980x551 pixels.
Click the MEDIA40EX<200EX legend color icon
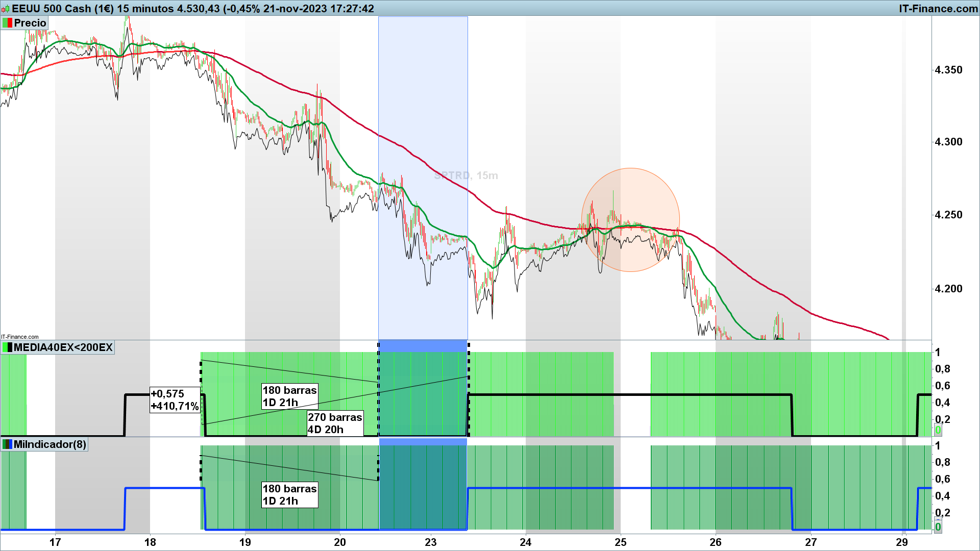pos(7,348)
